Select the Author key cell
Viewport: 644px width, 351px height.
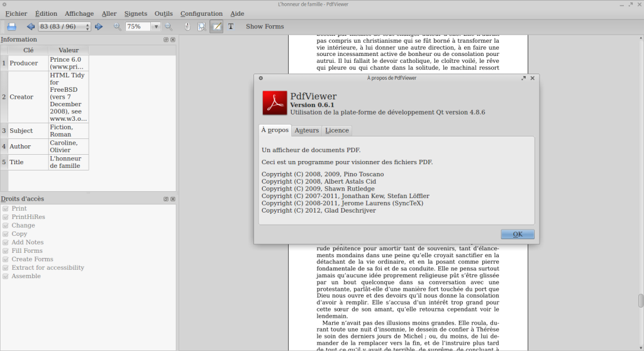[28, 147]
